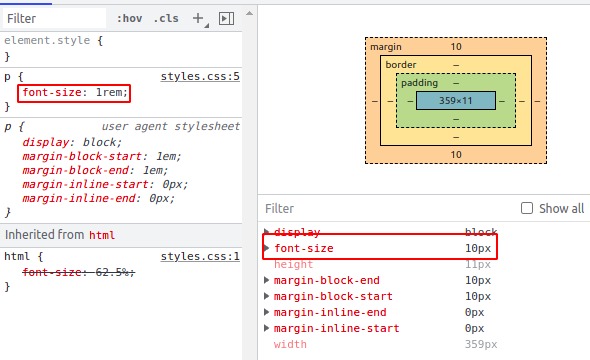590x360 pixels.
Task: Click the margin label in box model
Action: tap(386, 47)
